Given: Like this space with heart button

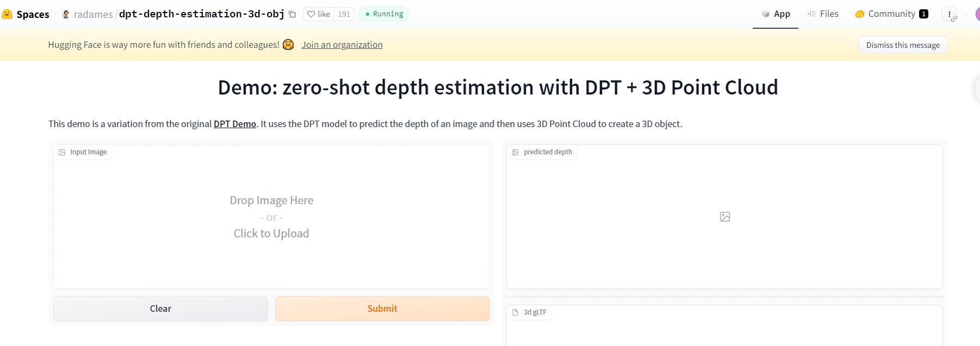Looking at the screenshot, I should (x=319, y=14).
